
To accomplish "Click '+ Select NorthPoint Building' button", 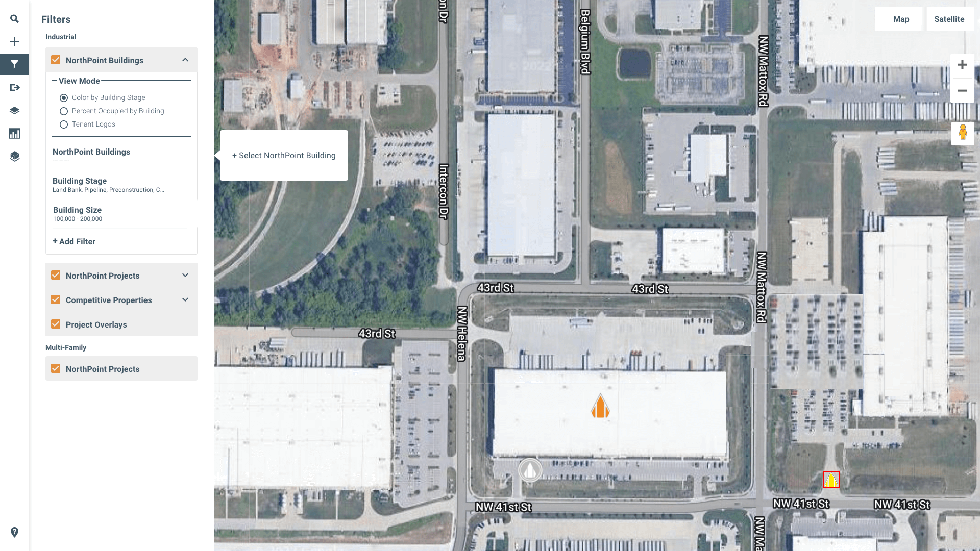I will (x=284, y=156).
